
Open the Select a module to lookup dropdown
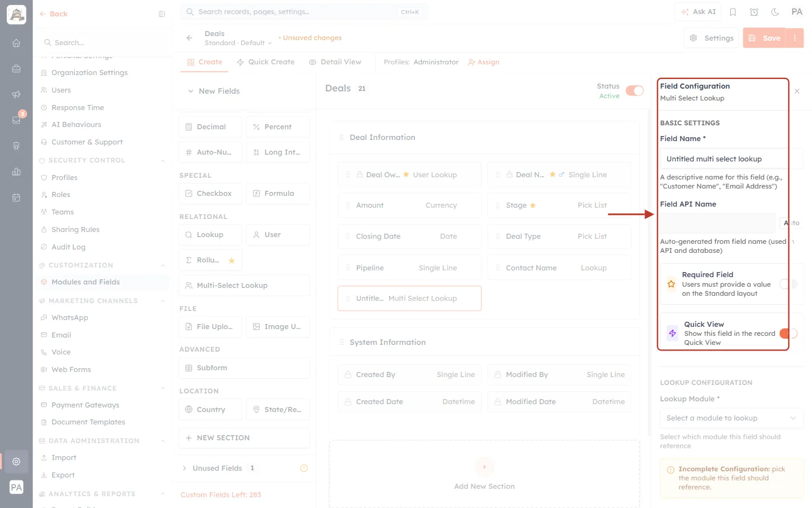[731, 418]
